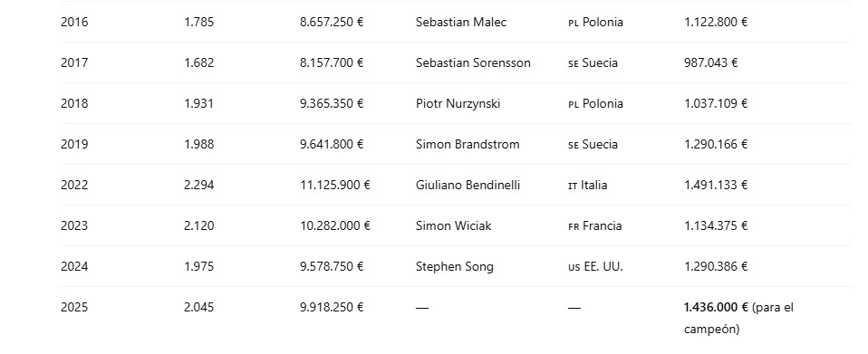The width and height of the screenshot is (868, 354).
Task: Select the 2.045 entries figure for 2025
Action: coord(198,307)
